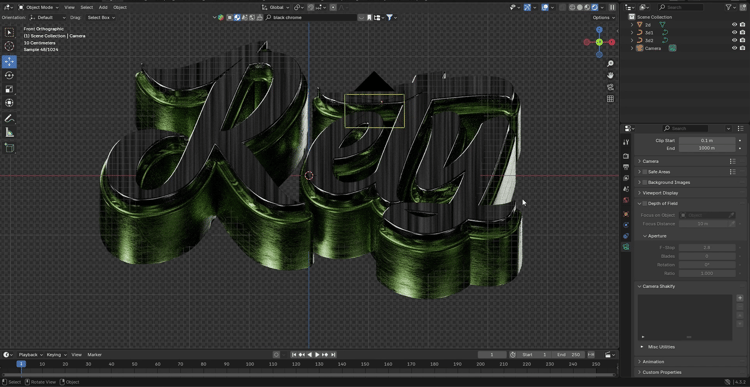Screen dimensions: 750x387
Task: Expand the 2d collection in outliner
Action: (632, 24)
